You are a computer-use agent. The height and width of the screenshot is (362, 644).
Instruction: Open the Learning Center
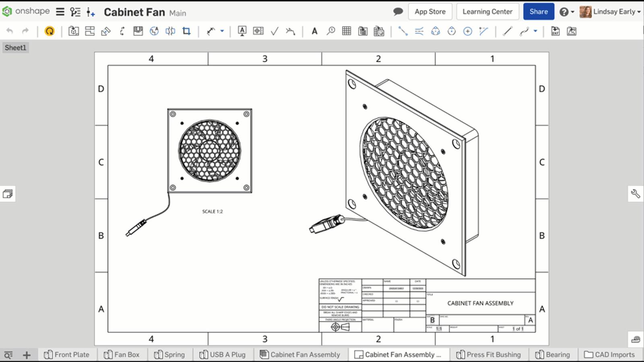487,12
